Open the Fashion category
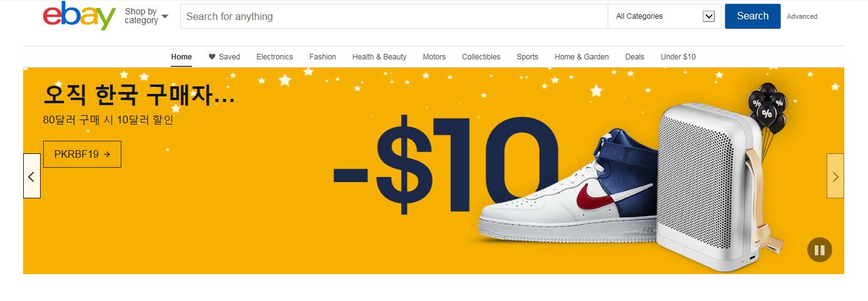The image size is (868, 301). pos(322,57)
